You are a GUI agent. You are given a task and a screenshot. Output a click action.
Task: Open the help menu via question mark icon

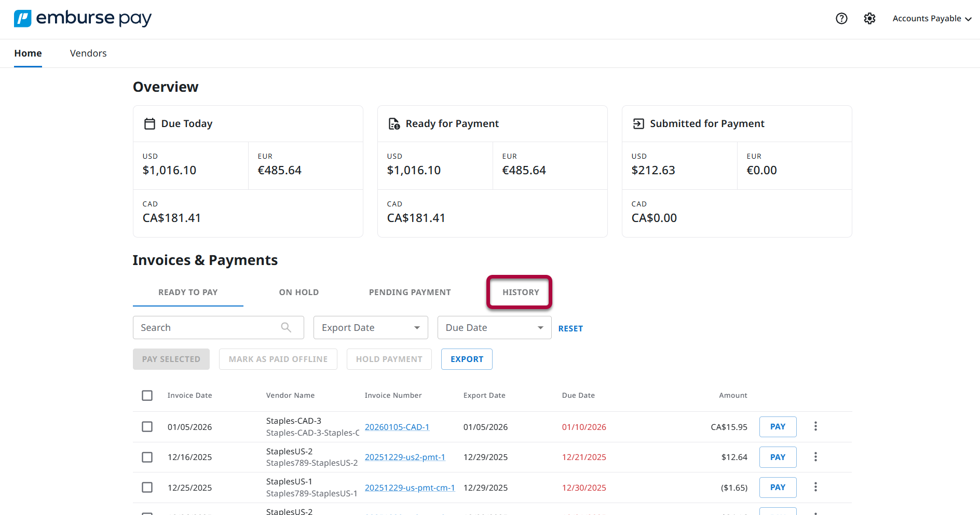pos(841,19)
